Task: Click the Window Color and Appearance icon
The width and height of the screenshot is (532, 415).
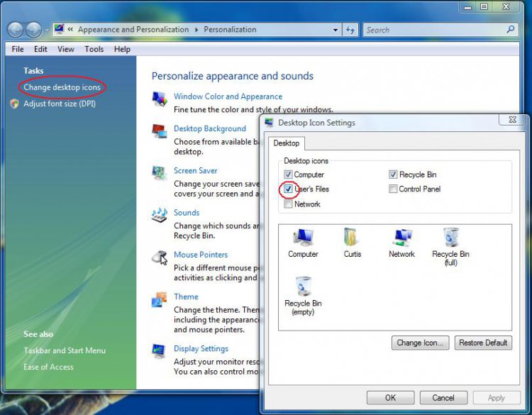Action: (x=160, y=99)
